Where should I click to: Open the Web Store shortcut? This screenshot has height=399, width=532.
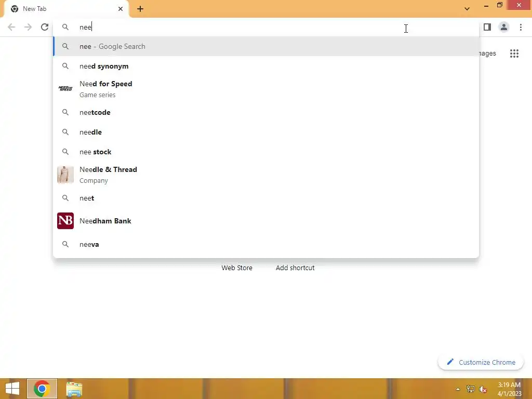237,268
